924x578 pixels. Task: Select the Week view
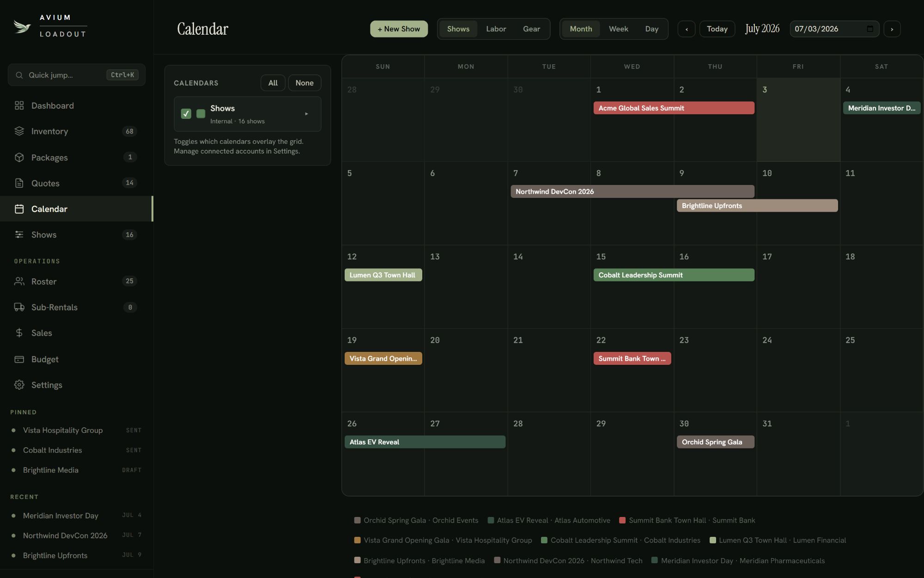tap(619, 29)
